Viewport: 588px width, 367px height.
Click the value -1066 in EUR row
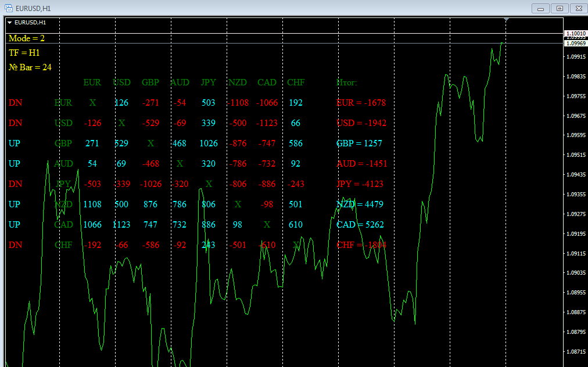267,103
